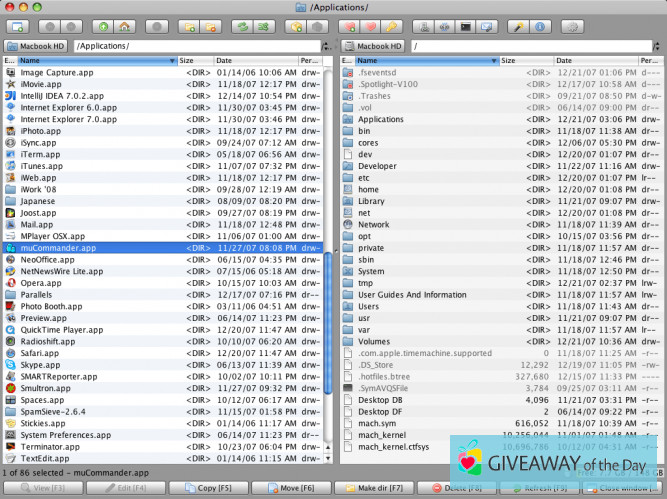Image resolution: width=667 pixels, height=499 pixels.
Task: Click the stop button in the toolbar
Action: pyautogui.click(x=157, y=25)
